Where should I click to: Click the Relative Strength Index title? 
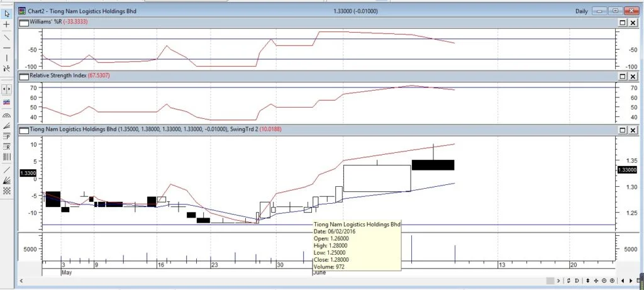coord(58,75)
